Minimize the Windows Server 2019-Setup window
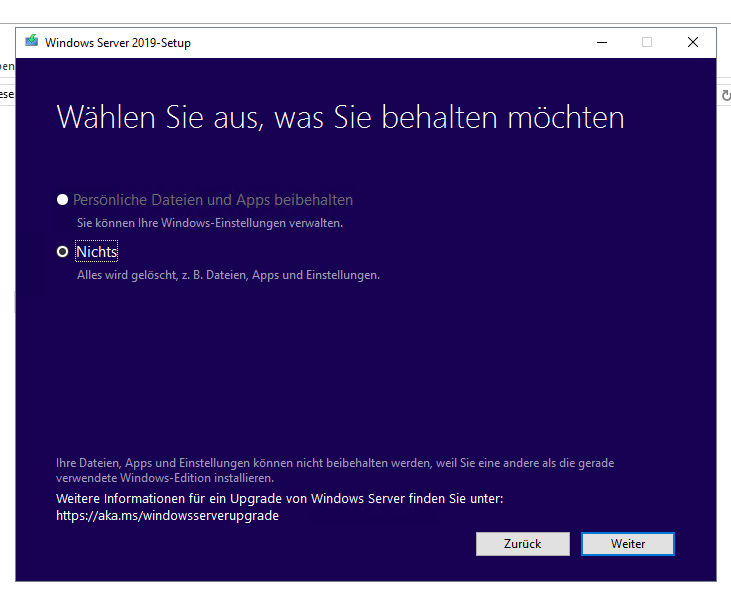This screenshot has height=610, width=731. click(602, 42)
